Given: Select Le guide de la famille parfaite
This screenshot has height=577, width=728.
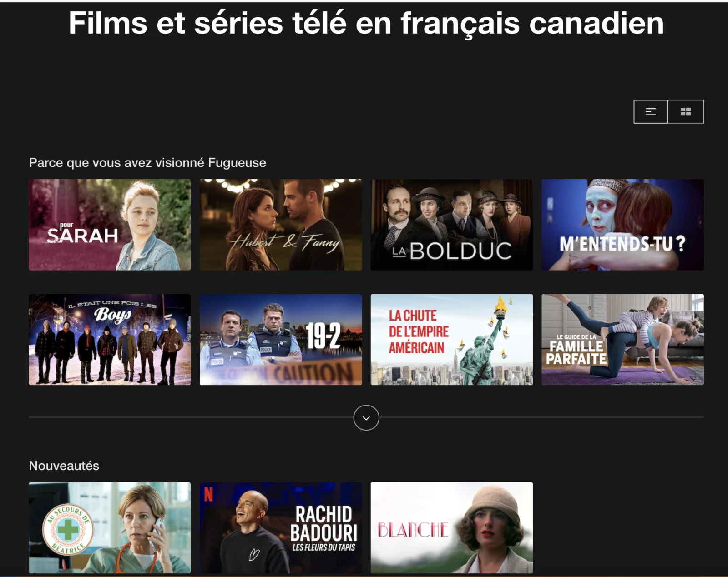Looking at the screenshot, I should coord(622,340).
